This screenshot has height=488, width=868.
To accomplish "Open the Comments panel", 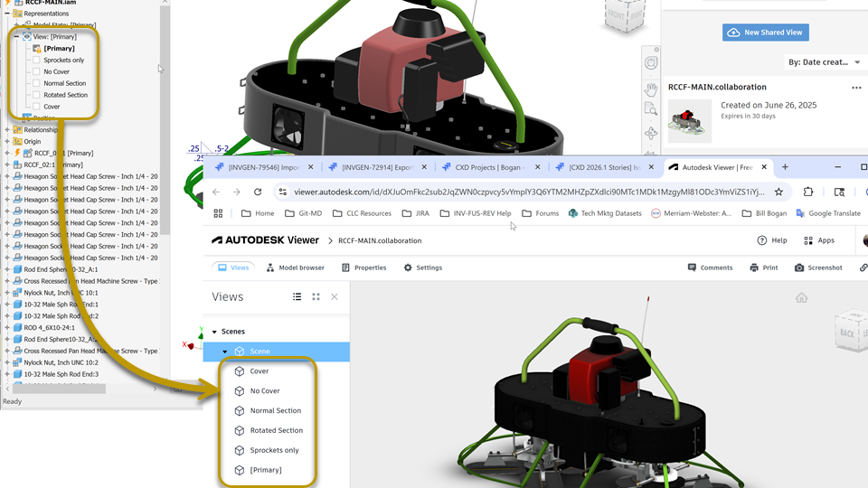I will [710, 267].
